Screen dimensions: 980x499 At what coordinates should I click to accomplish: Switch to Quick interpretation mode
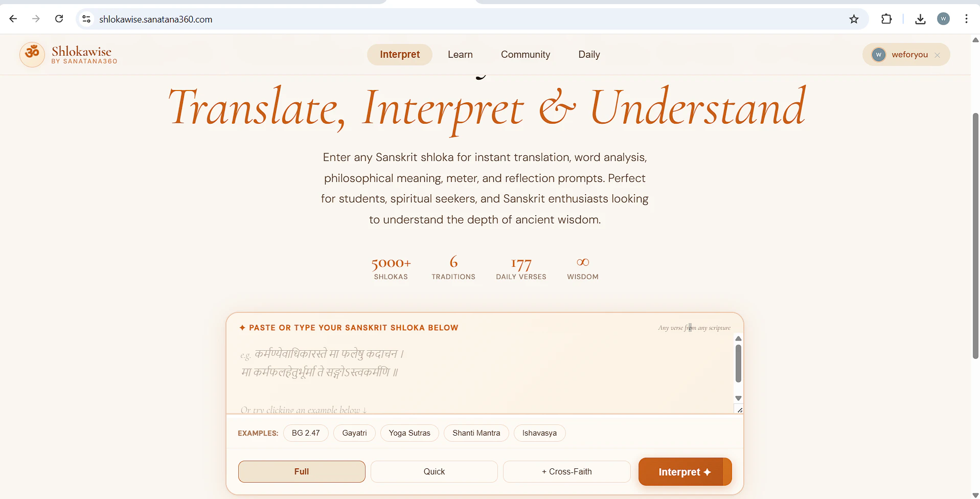[434, 471]
